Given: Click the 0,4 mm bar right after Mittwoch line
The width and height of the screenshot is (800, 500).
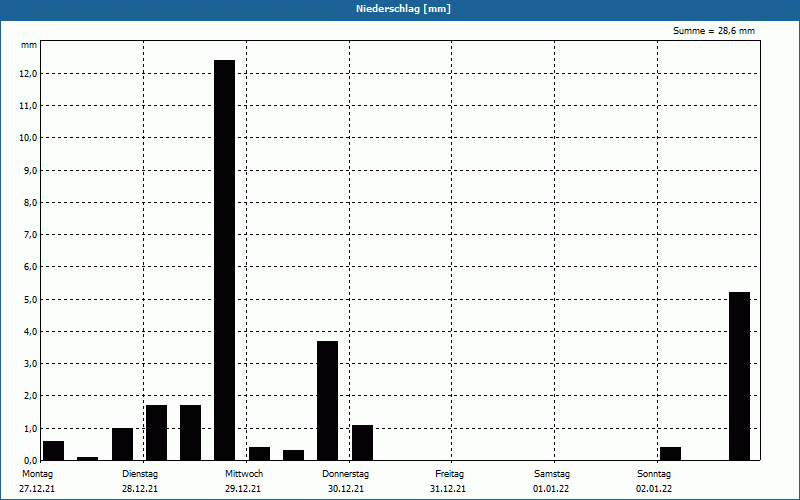Looking at the screenshot, I should click(259, 454).
